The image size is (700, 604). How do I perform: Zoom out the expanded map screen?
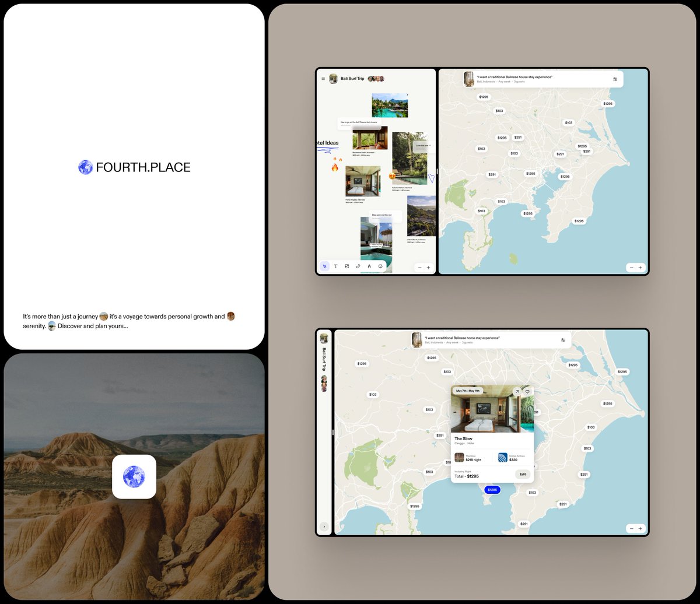click(632, 528)
